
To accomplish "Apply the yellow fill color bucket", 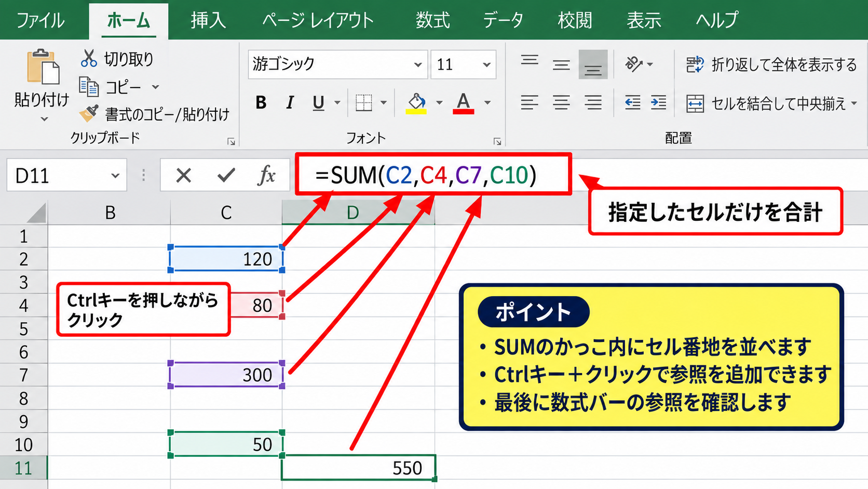I will tap(416, 103).
